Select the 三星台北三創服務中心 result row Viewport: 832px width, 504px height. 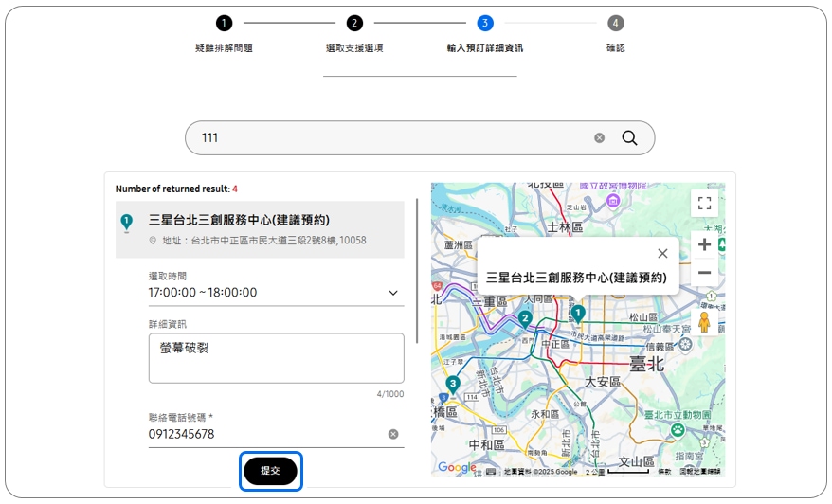260,229
